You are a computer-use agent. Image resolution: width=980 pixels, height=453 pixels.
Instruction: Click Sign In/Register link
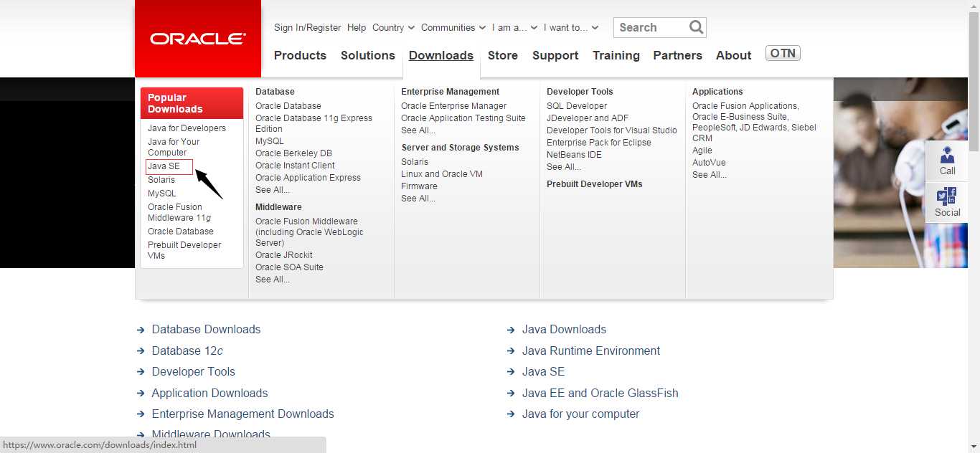308,27
